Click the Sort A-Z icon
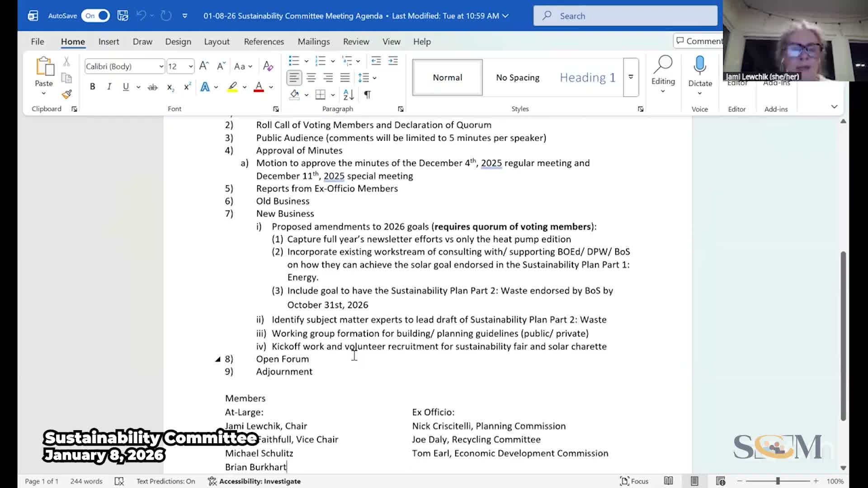This screenshot has width=868, height=488. pos(349,95)
